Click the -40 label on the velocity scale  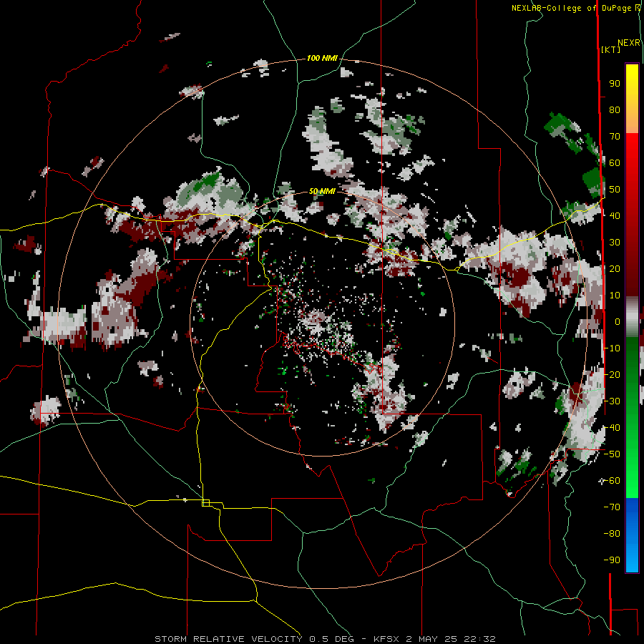[x=612, y=428]
